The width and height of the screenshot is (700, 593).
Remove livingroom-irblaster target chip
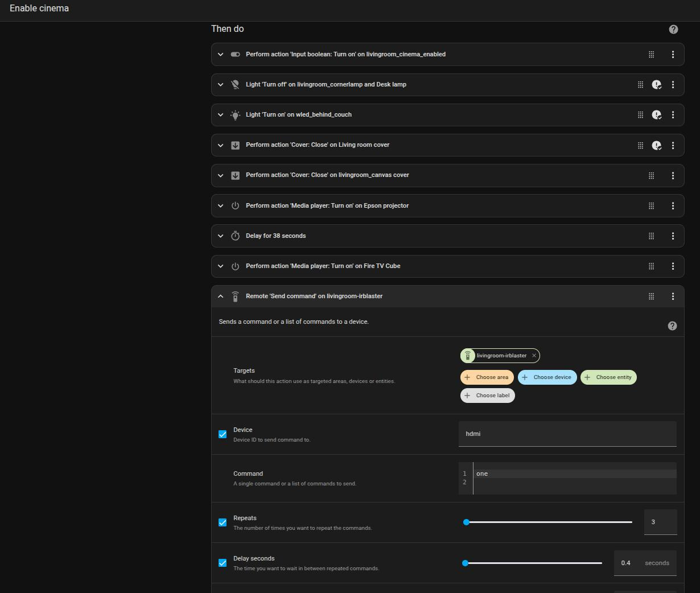click(x=534, y=356)
